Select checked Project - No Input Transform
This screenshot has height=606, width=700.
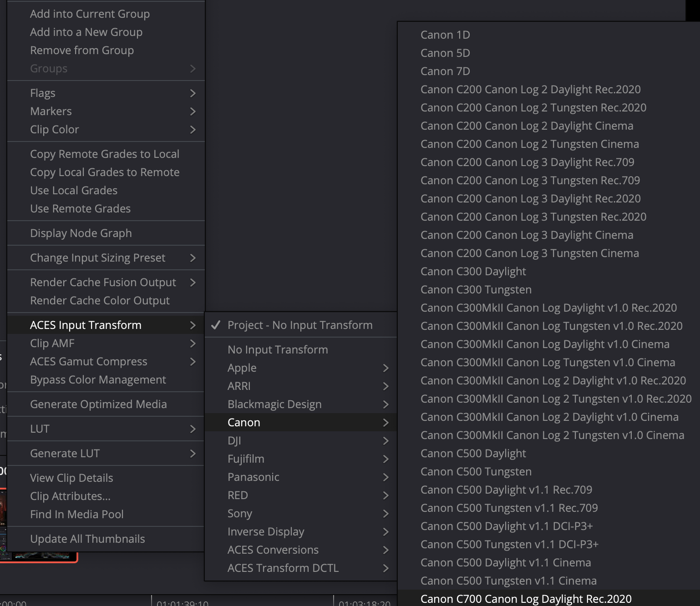coord(301,325)
